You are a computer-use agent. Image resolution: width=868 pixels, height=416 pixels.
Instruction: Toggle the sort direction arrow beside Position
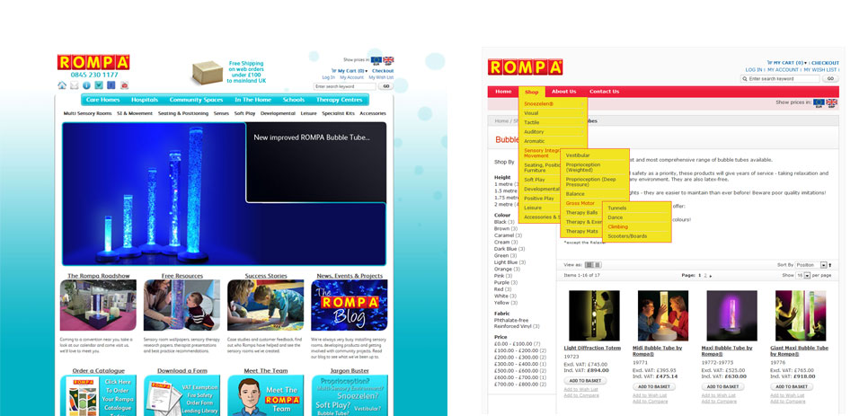[x=829, y=266]
